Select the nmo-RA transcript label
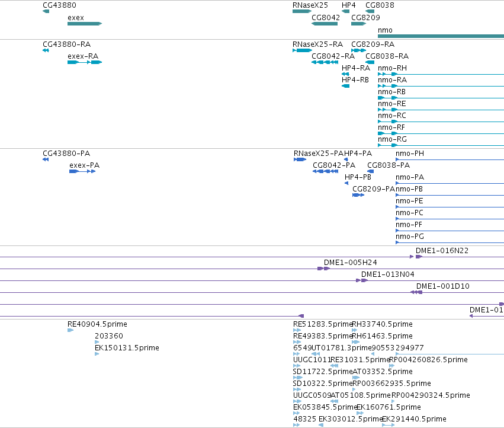Screen dimensions: 504x428 (x=392, y=80)
